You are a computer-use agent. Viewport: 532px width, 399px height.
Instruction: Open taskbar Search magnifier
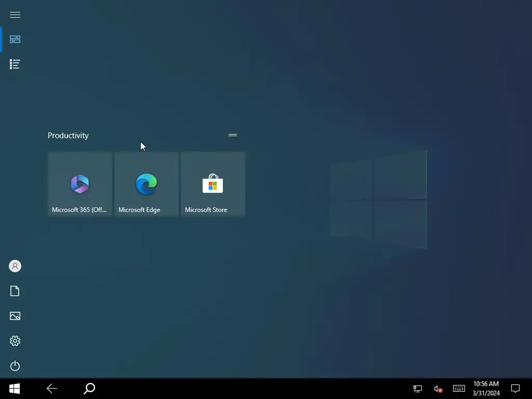tap(89, 389)
